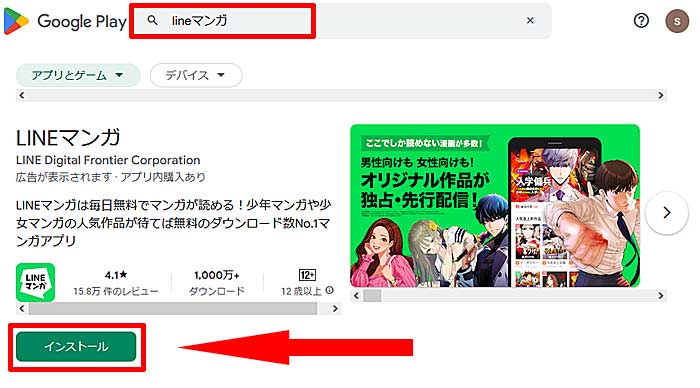Screen dimensions: 700x388
Task: Click the LINEマンガ app icon
Action: click(x=36, y=282)
